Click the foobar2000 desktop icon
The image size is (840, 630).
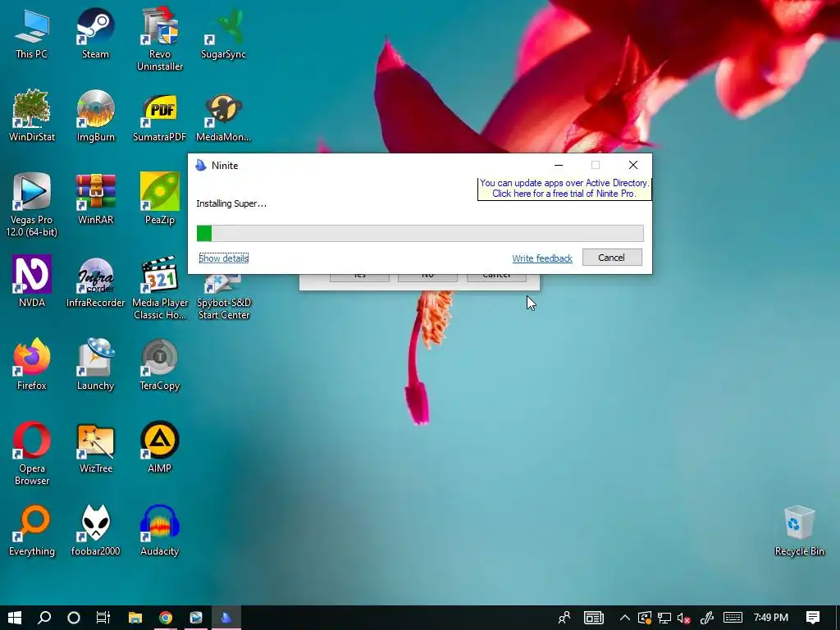coord(95,532)
